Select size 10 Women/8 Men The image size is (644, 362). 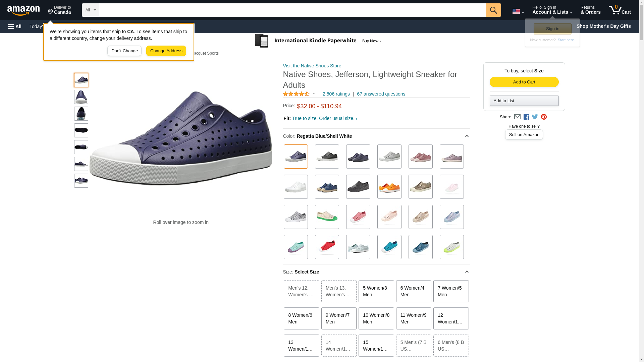click(376, 318)
